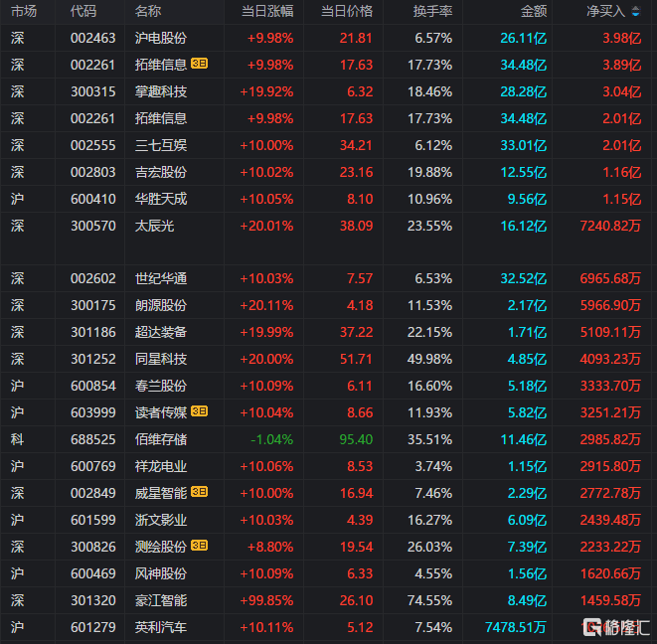
Task: Open stock 华胜天成
Action: [161, 199]
